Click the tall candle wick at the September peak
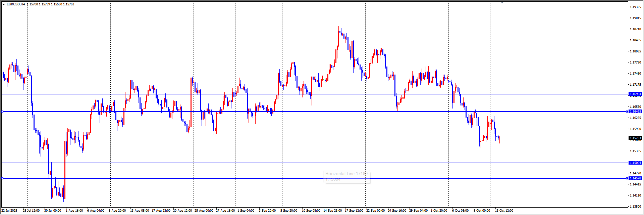 (x=348, y=20)
